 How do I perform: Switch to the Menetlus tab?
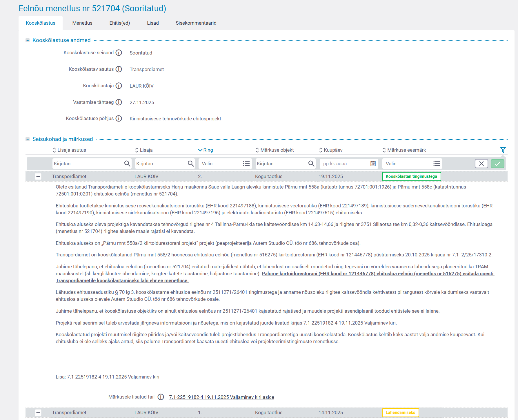[x=82, y=23]
